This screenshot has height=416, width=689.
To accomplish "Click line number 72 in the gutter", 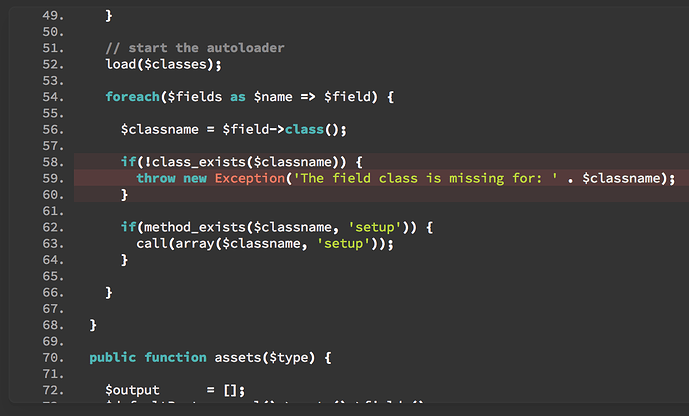I will tap(54, 389).
